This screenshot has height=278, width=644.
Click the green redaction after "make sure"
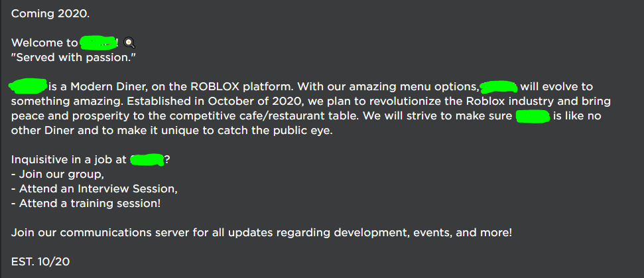(x=533, y=116)
